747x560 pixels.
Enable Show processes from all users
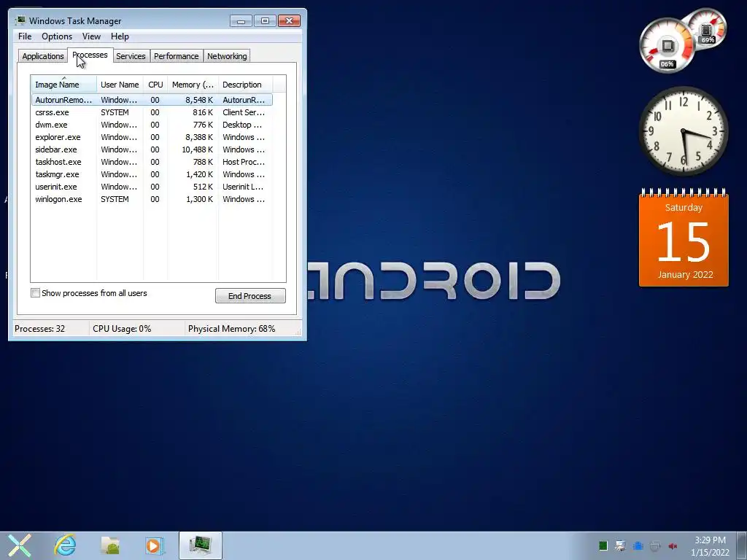point(35,293)
